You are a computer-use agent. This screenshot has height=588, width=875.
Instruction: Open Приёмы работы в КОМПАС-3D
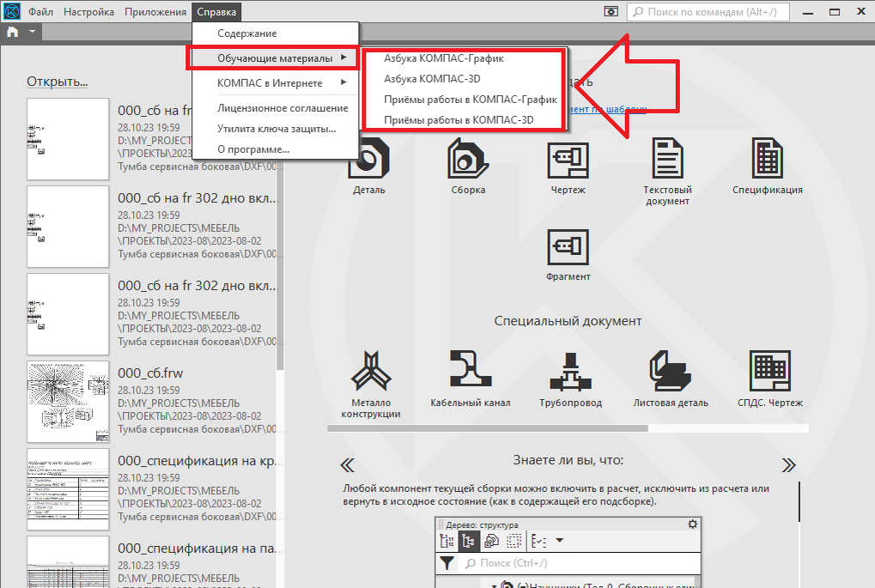[x=463, y=120]
